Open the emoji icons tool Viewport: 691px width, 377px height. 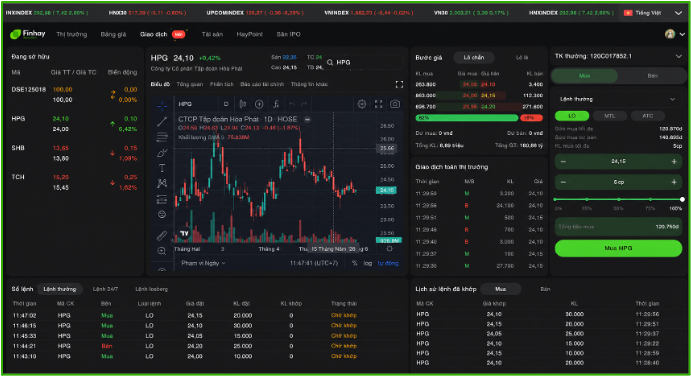tap(162, 215)
